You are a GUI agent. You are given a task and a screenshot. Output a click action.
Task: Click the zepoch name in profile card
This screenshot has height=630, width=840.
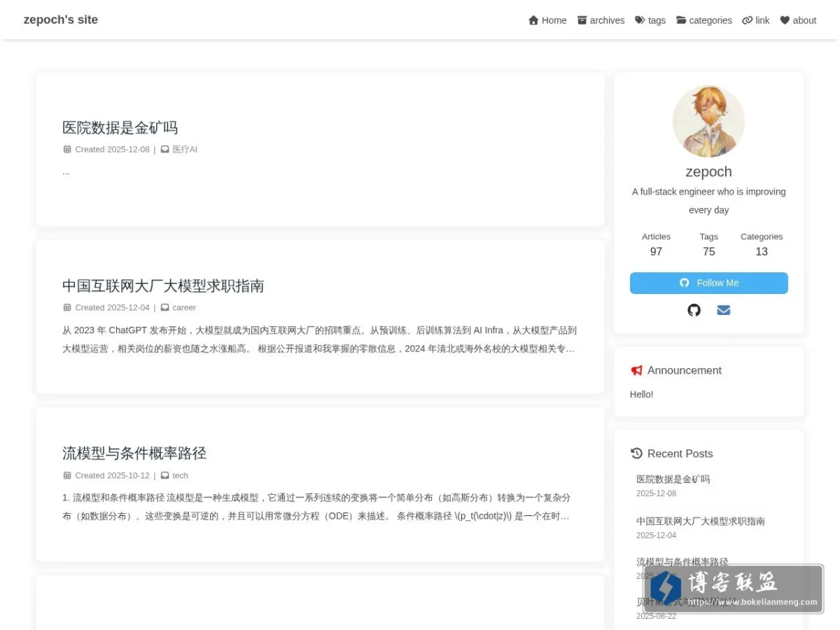pyautogui.click(x=708, y=171)
